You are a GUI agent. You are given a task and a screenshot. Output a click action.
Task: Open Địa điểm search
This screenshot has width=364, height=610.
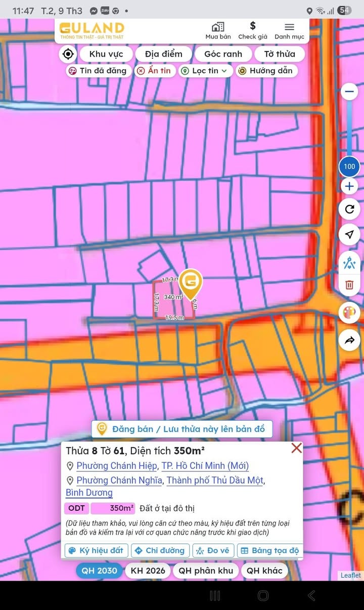[x=163, y=54]
